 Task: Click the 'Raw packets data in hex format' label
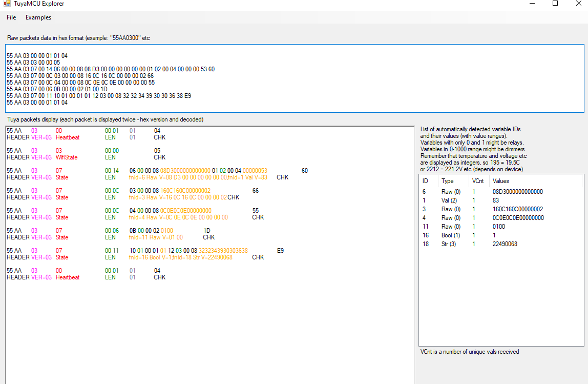click(78, 38)
